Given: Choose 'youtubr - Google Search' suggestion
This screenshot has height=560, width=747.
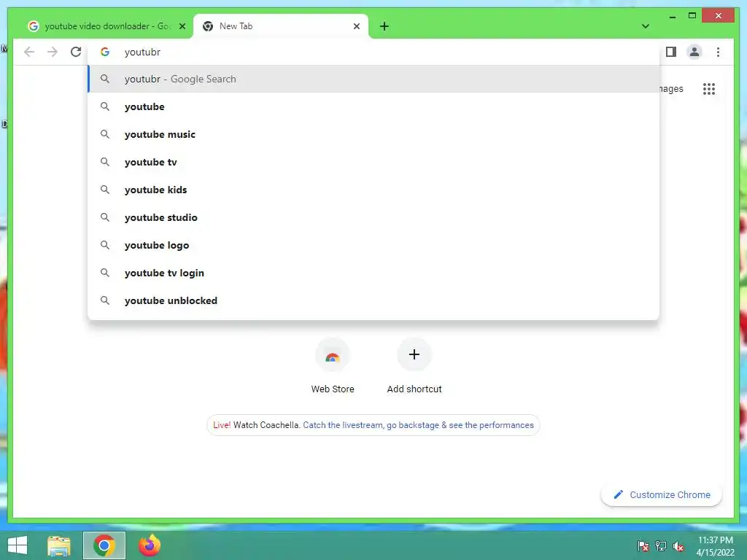Looking at the screenshot, I should pos(373,79).
